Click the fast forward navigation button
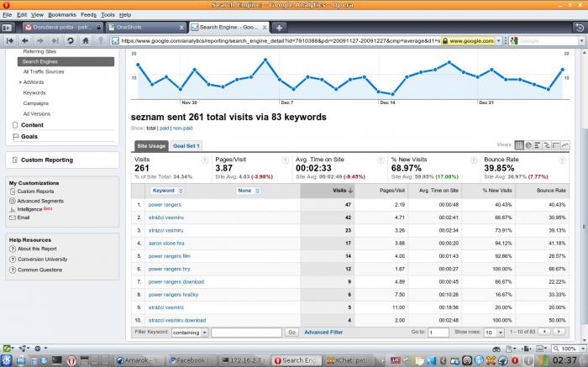Image resolution: width=588 pixels, height=367 pixels. (55, 40)
